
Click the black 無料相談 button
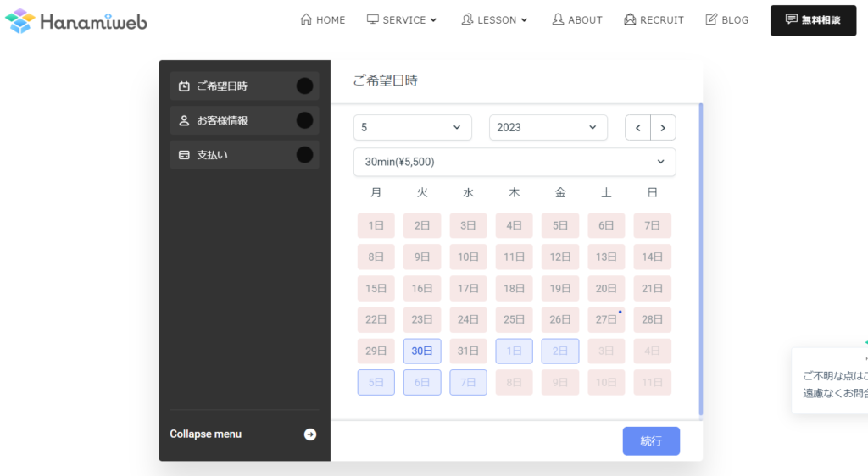pos(813,20)
